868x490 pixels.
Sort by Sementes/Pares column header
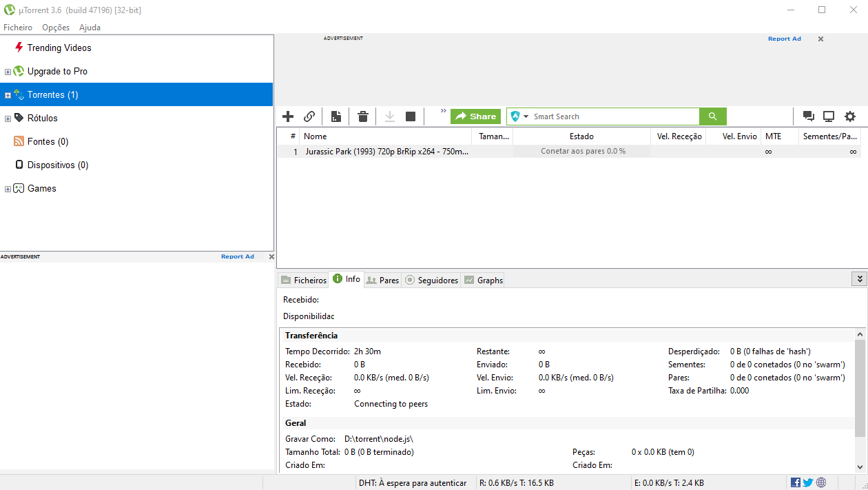coord(830,136)
